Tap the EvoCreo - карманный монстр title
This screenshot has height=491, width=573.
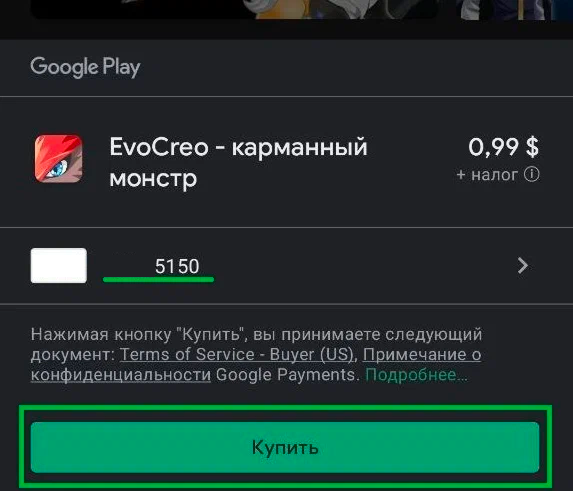(238, 162)
